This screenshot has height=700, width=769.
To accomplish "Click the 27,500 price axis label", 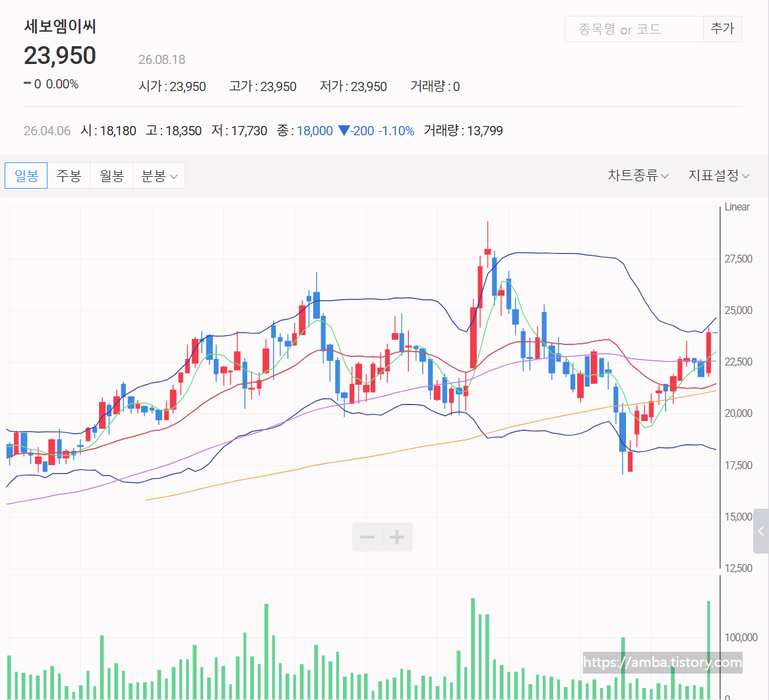I will [738, 259].
